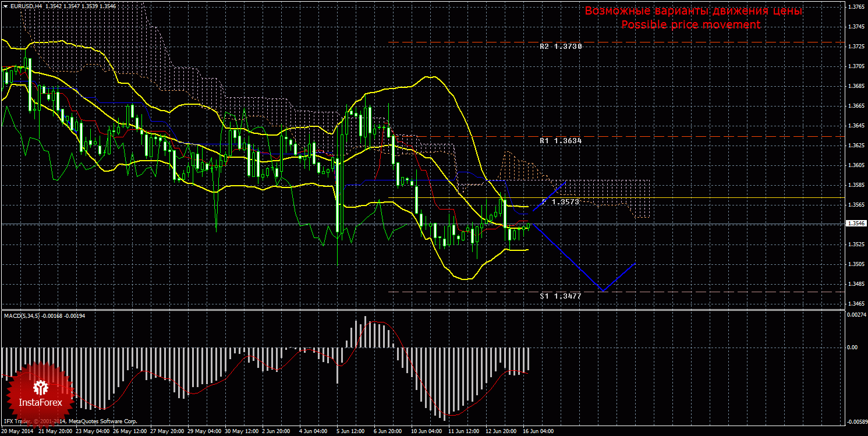Screen dimensions: 868x436
Task: Click the current price tag 1.3546
Action: coord(855,224)
